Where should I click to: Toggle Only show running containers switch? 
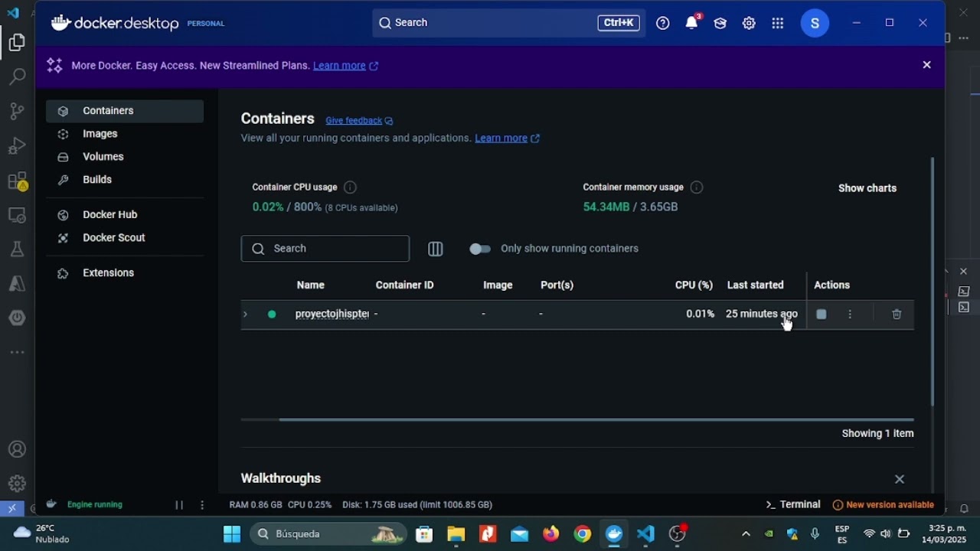480,249
